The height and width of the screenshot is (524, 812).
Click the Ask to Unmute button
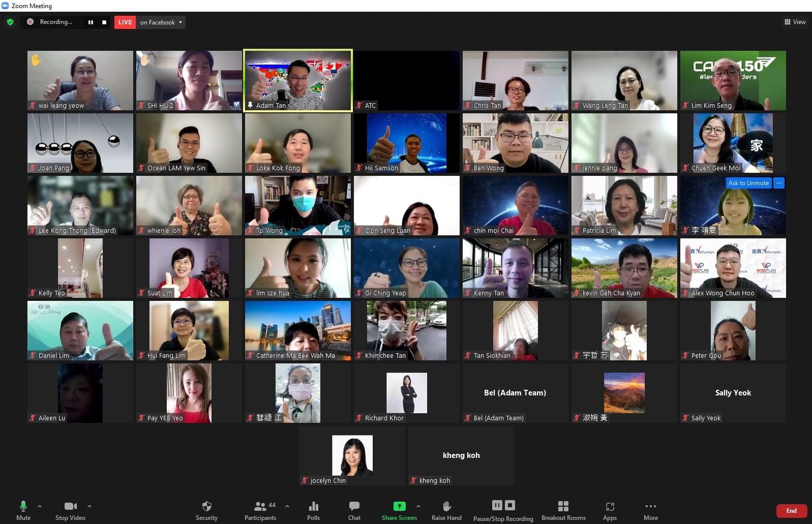748,183
